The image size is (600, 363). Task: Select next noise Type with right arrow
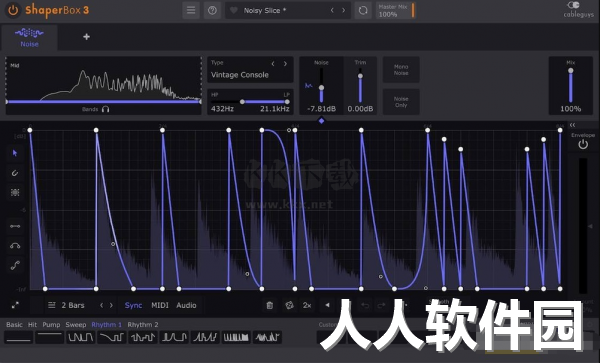pos(285,63)
